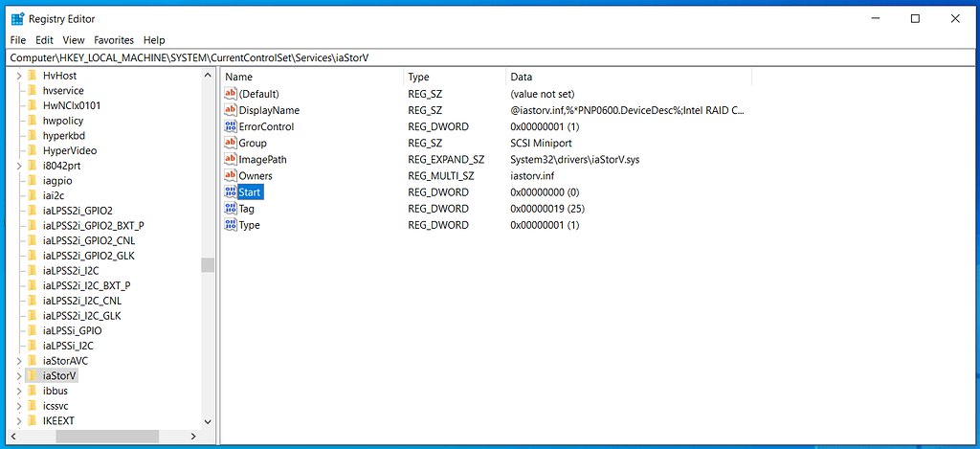This screenshot has width=980, height=449.
Task: Select the iaLPSS2i_GPIO2_CNL key
Action: tap(89, 240)
